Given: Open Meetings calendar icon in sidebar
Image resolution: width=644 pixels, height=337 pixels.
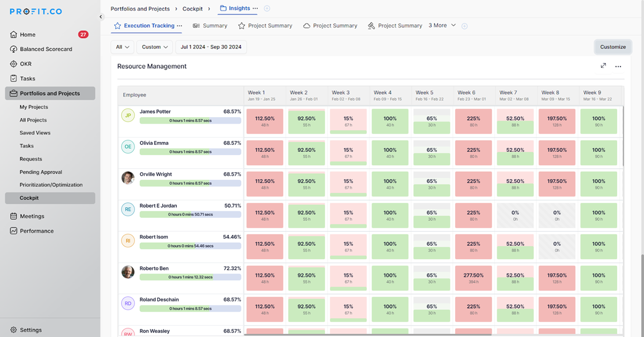Looking at the screenshot, I should click(14, 216).
